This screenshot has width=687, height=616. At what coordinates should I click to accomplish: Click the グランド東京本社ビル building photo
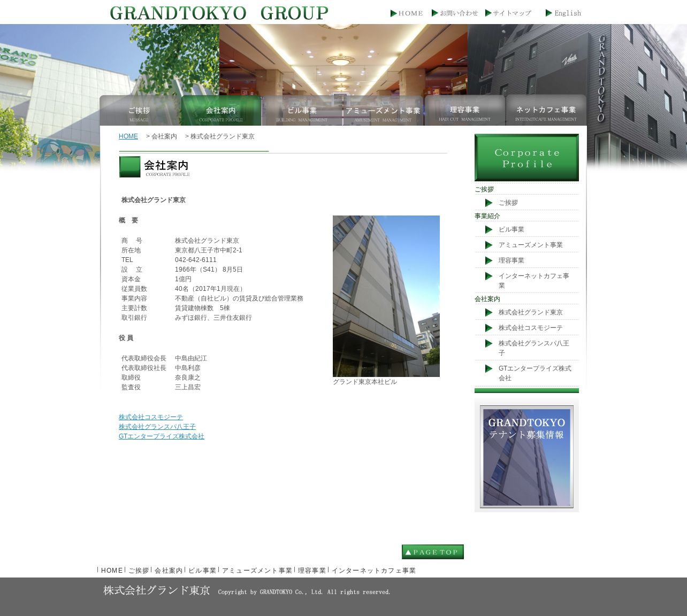point(386,296)
